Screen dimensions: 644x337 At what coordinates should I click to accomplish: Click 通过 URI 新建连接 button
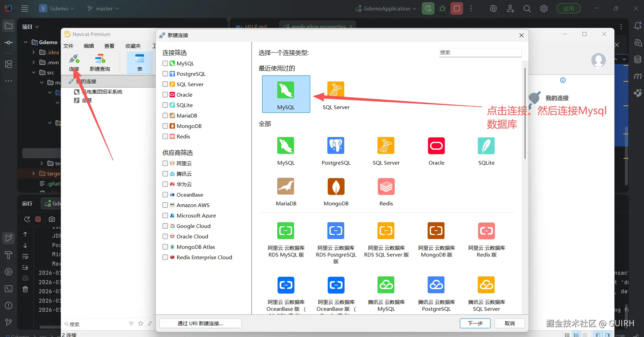(200, 323)
